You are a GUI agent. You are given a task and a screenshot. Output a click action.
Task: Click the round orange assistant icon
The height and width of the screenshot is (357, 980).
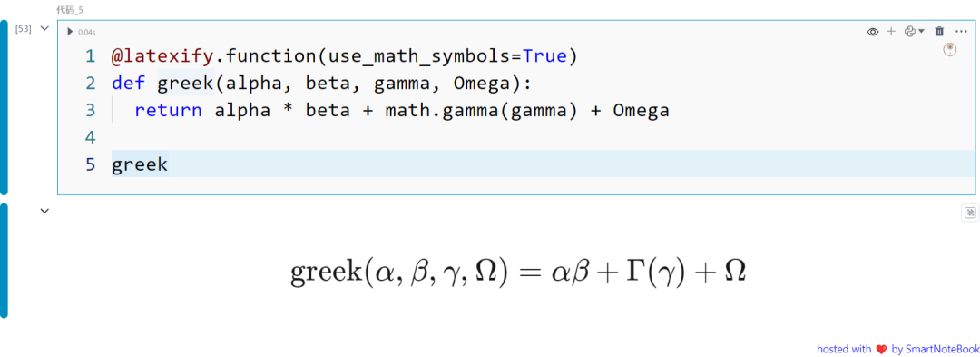tap(949, 50)
